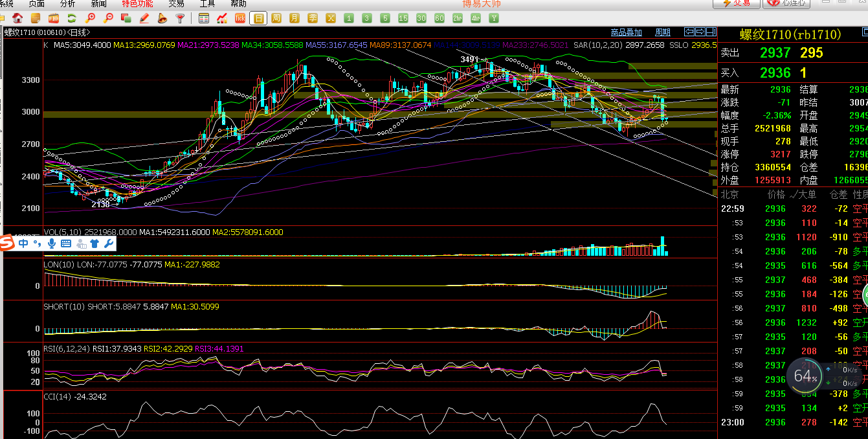This screenshot has width=868, height=439.
Task: Click the zoom-in magnifier icon
Action: tap(90, 18)
